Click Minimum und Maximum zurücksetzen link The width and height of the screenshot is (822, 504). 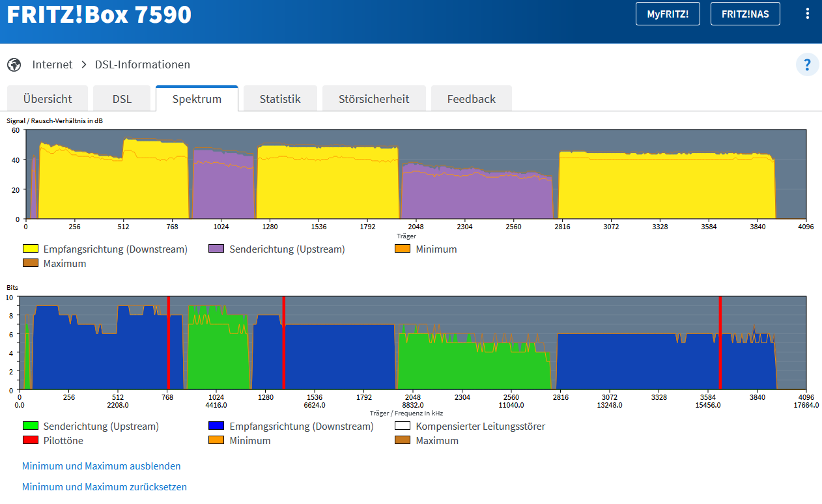pos(104,487)
